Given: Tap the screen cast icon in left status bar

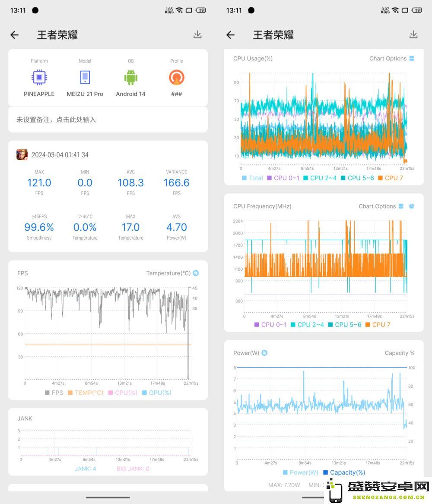Looking at the screenshot, I should pyautogui.click(x=189, y=10).
